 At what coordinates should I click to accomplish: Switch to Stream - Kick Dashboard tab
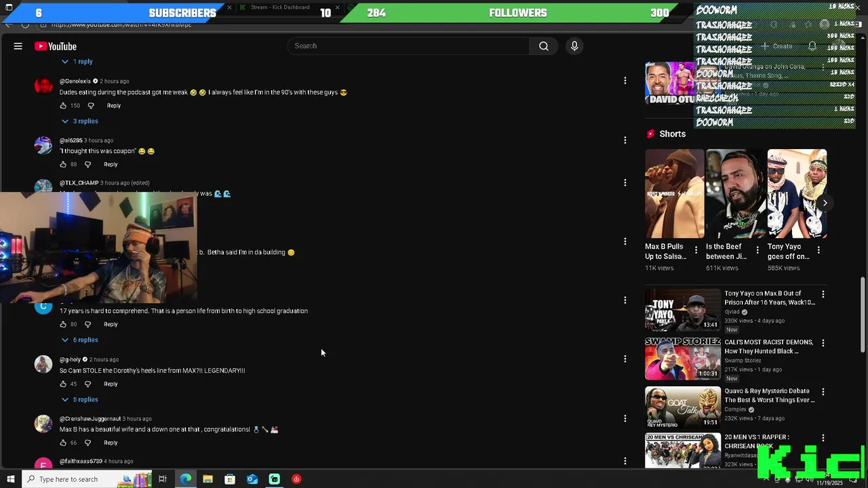pos(280,7)
